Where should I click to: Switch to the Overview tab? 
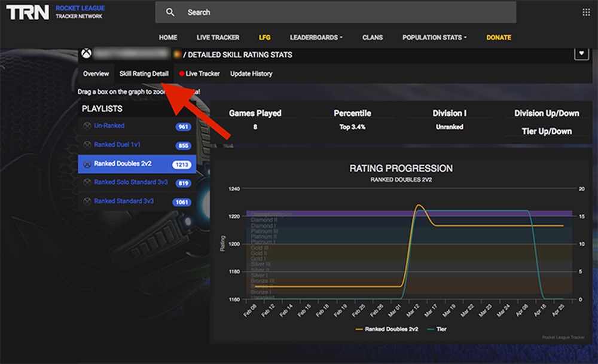[95, 74]
